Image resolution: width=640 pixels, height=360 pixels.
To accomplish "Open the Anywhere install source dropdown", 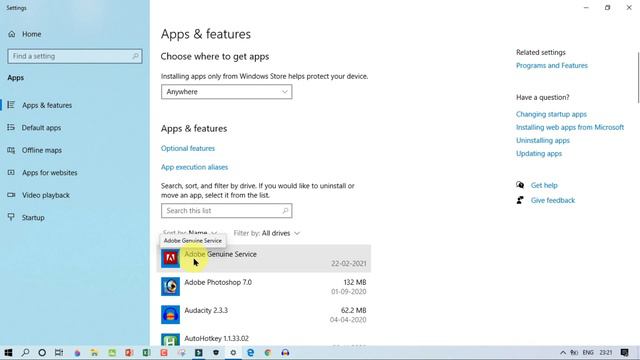I will click(227, 92).
